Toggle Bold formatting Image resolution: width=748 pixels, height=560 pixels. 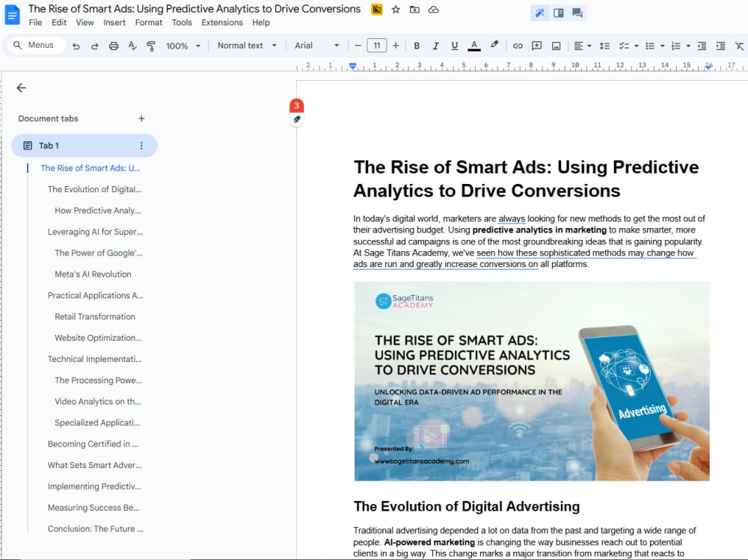(x=417, y=46)
